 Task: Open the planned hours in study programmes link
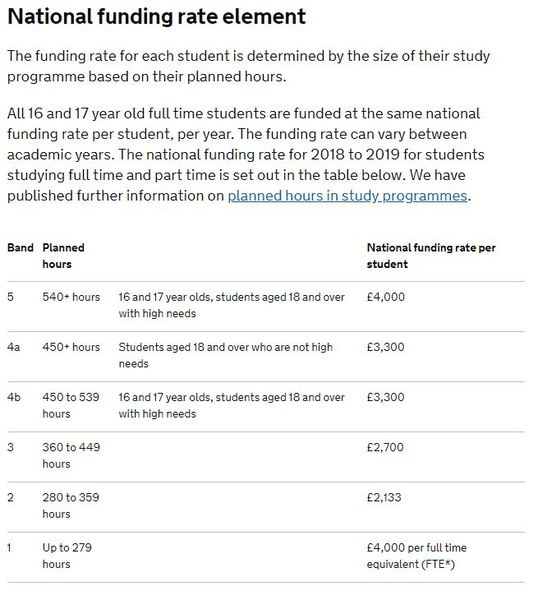tap(347, 196)
